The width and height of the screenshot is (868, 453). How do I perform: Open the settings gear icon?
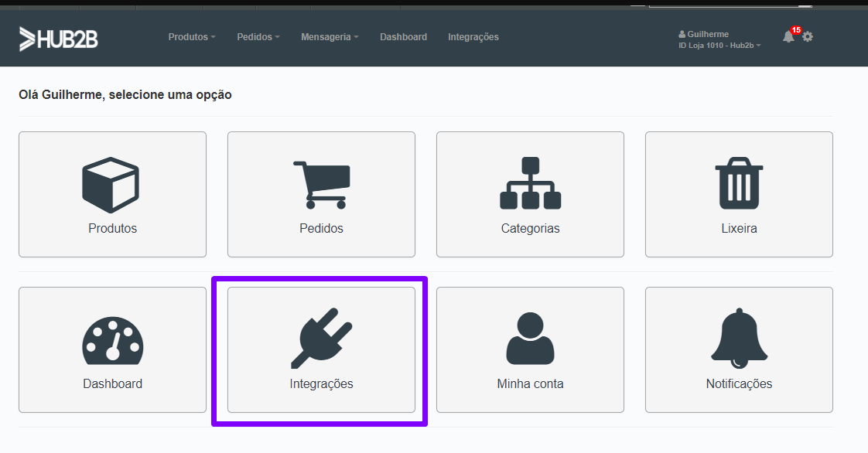pos(808,36)
